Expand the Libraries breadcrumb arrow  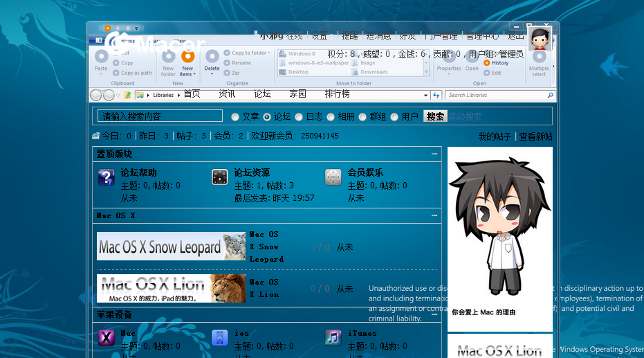pyautogui.click(x=178, y=95)
